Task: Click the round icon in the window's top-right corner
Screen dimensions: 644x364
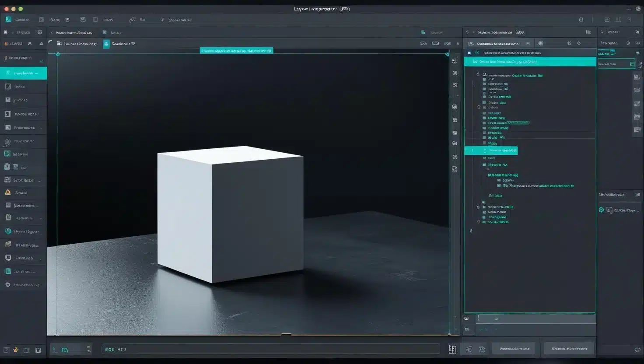Action: (x=638, y=9)
